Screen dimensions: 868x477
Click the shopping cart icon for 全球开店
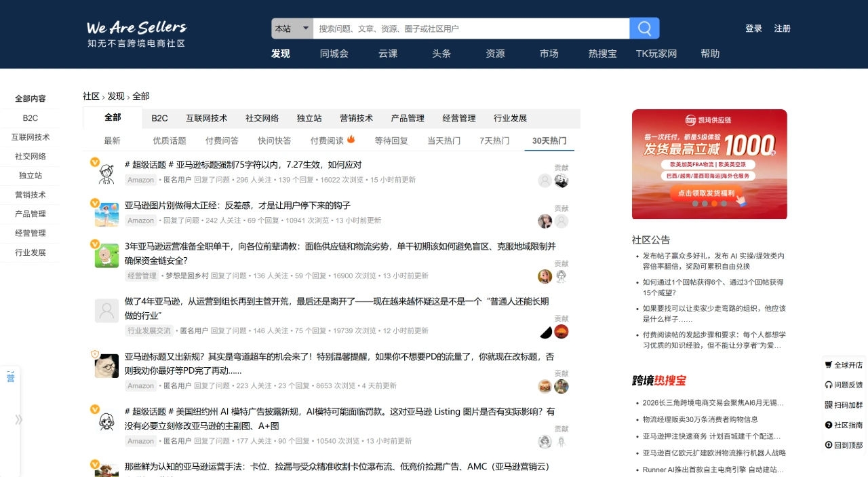click(x=829, y=364)
